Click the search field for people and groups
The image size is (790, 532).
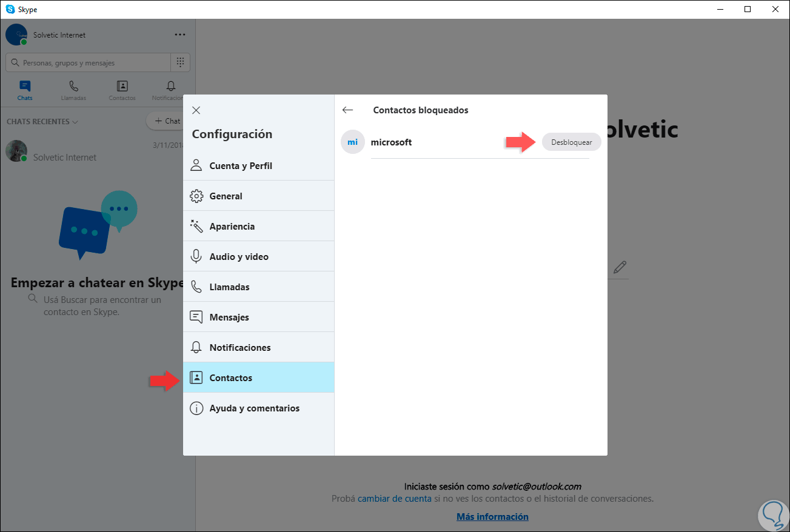(88, 62)
